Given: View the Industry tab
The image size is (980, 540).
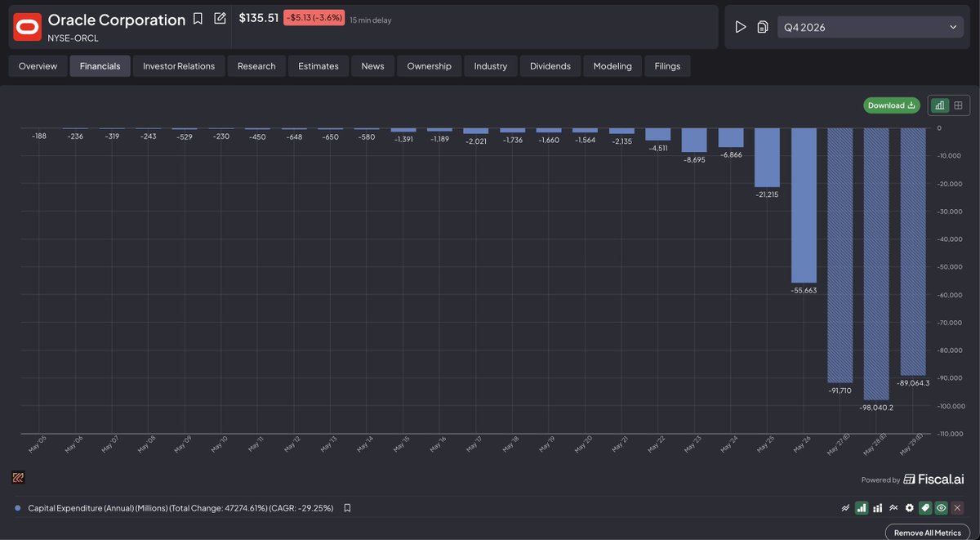Looking at the screenshot, I should click(491, 66).
